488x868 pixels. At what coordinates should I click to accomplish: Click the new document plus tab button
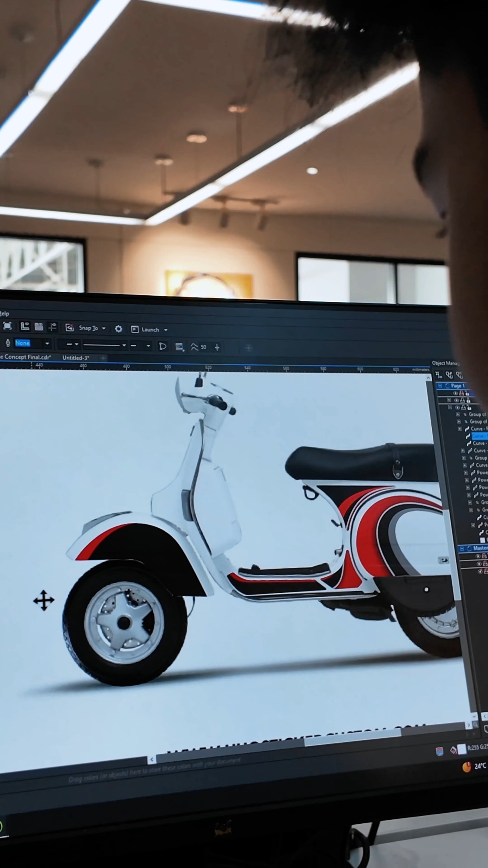[x=103, y=358]
